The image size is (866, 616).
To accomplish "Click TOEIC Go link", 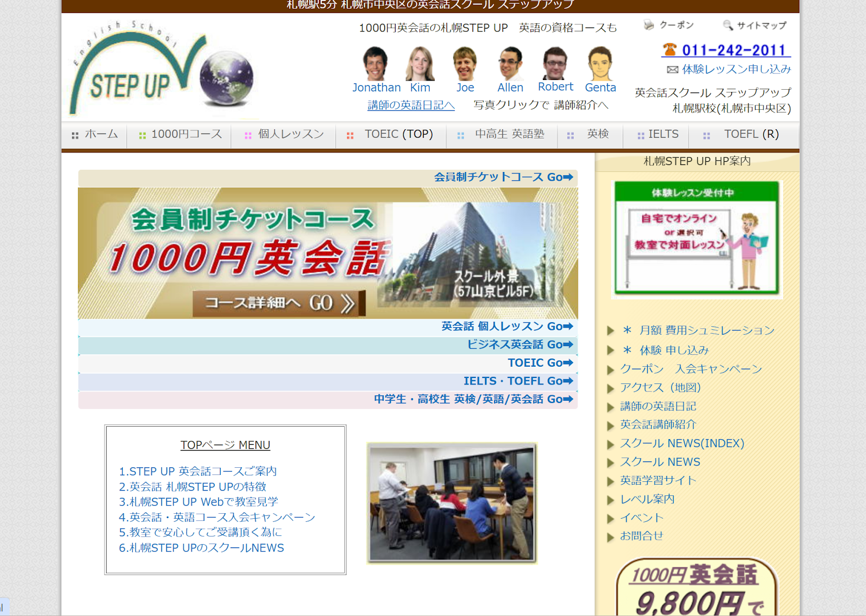I will click(540, 363).
